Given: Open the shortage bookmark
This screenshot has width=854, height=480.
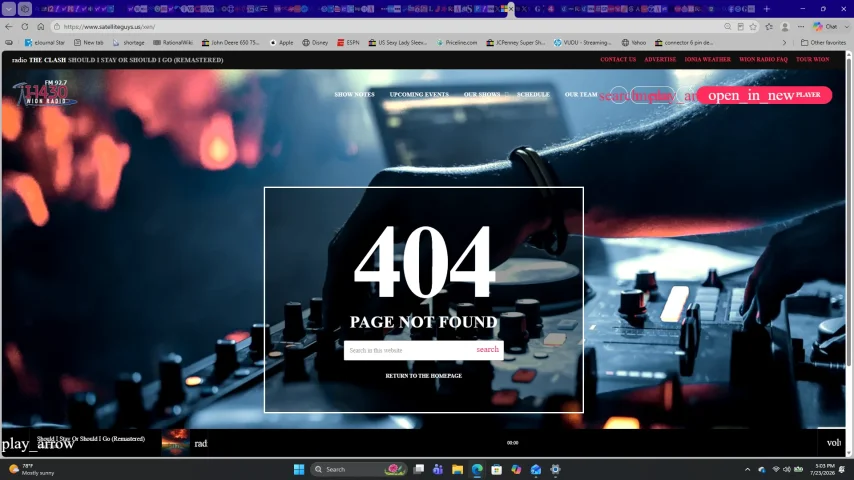Looking at the screenshot, I should tap(129, 42).
